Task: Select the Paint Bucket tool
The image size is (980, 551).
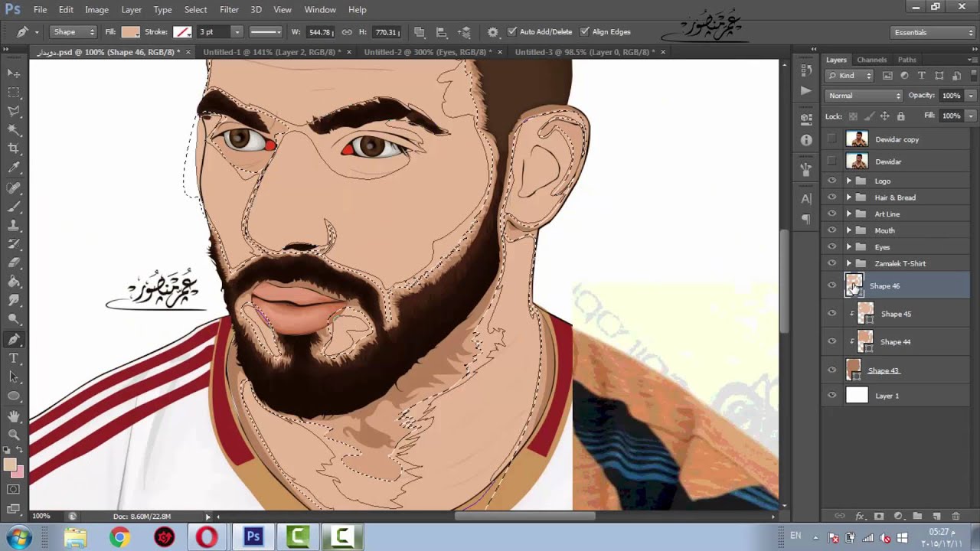Action: (x=14, y=282)
